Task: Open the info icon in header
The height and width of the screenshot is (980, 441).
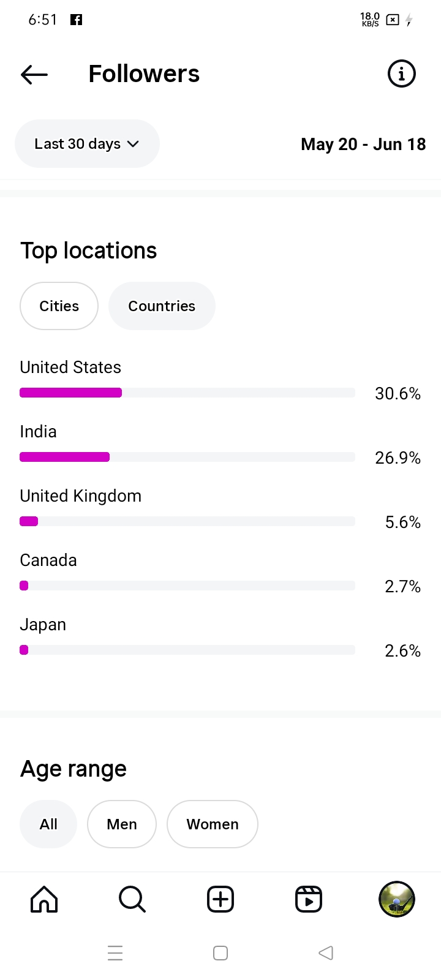Action: click(x=402, y=74)
